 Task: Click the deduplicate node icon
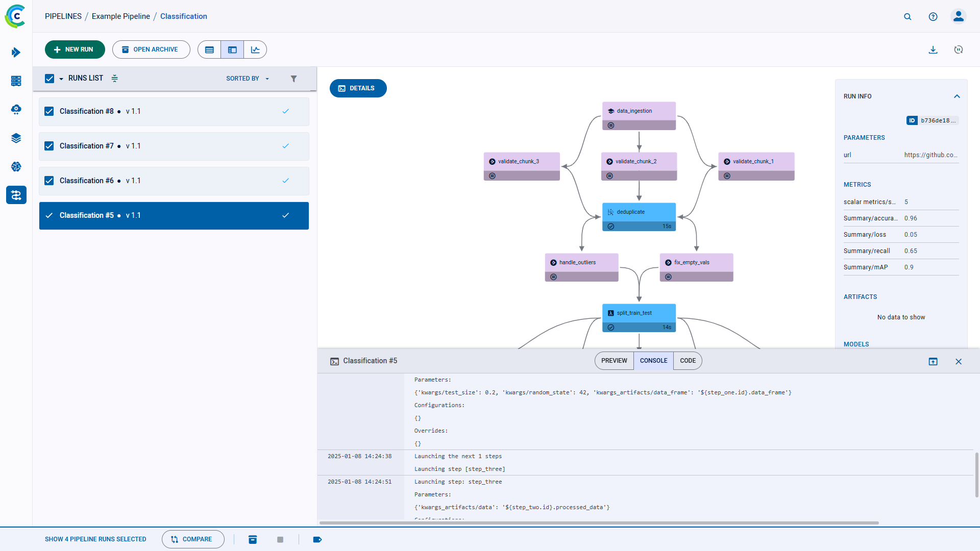tap(610, 211)
